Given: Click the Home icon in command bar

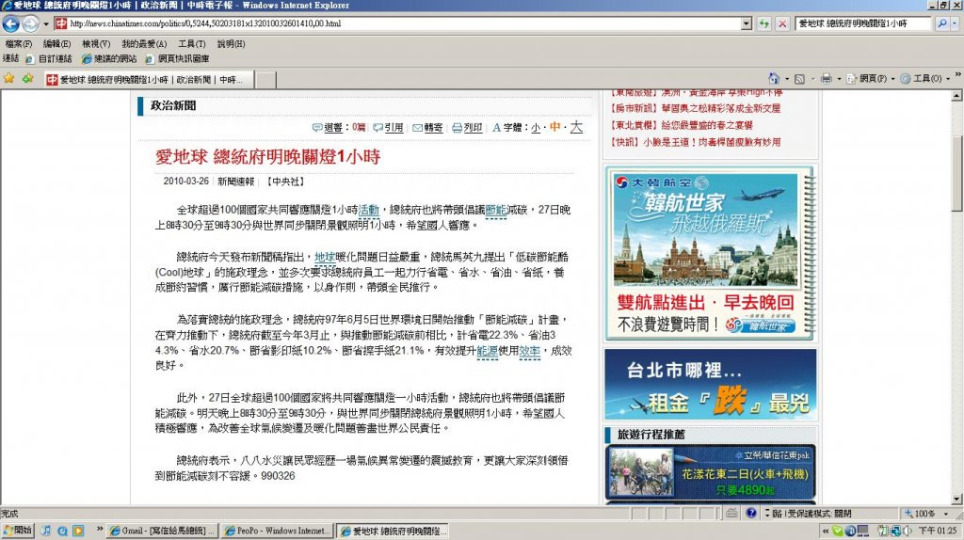Looking at the screenshot, I should [x=774, y=79].
